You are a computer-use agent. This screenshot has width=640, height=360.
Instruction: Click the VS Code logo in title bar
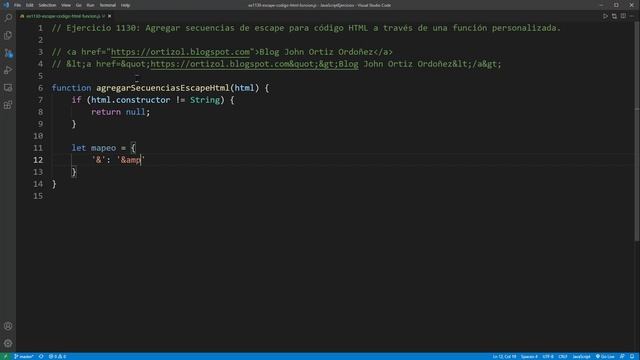[x=6, y=5]
